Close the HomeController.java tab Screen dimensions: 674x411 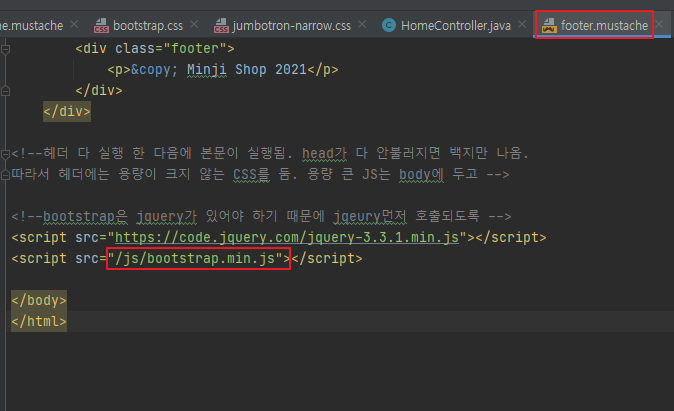point(522,24)
